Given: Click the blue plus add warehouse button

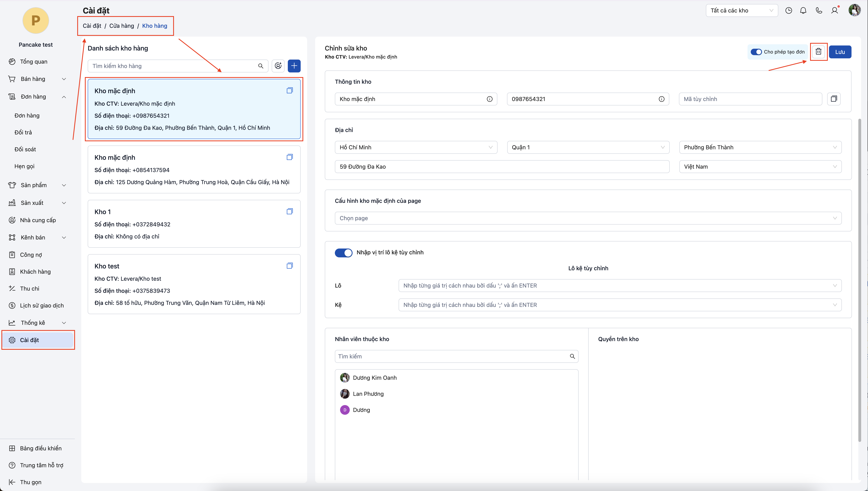Looking at the screenshot, I should pos(294,66).
